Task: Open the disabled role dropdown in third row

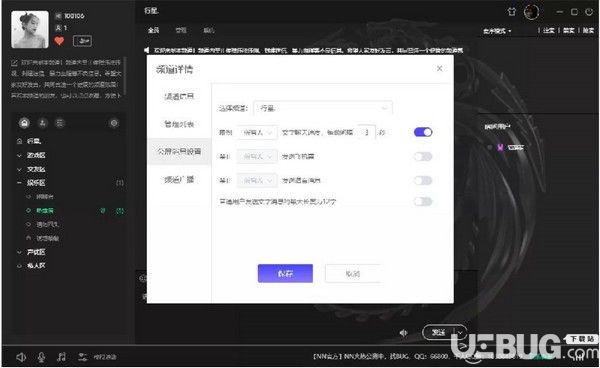Action: coord(257,180)
